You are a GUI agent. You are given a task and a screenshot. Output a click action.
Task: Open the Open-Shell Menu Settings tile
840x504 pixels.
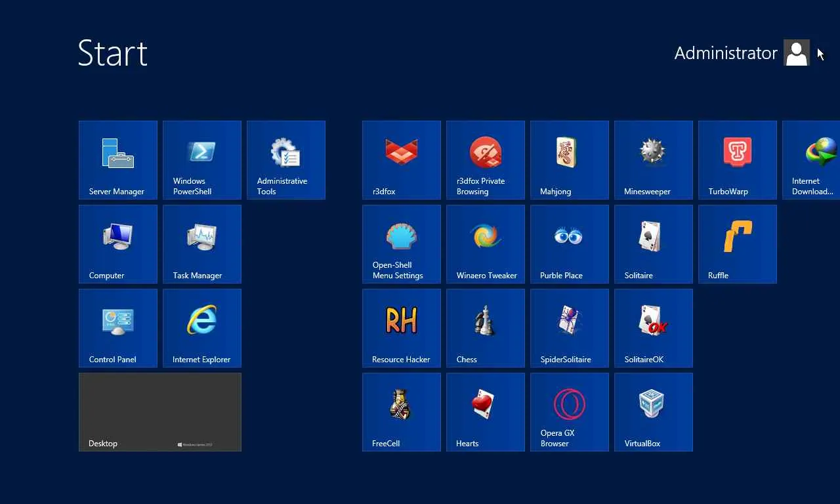pos(402,244)
